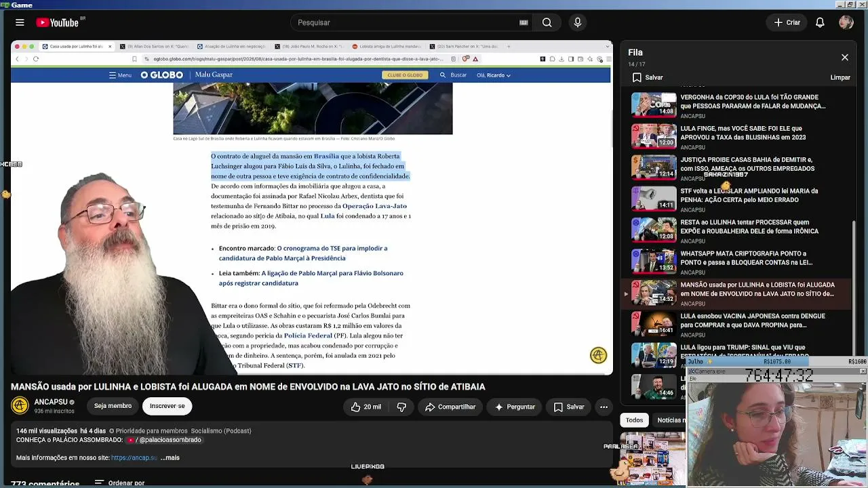Open the account avatar menu

tap(846, 22)
